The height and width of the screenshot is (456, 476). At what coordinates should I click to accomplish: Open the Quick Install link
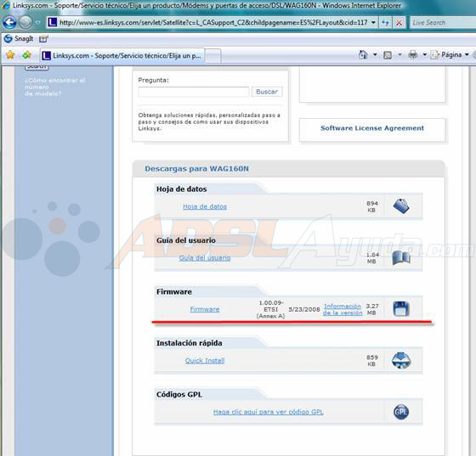click(205, 361)
